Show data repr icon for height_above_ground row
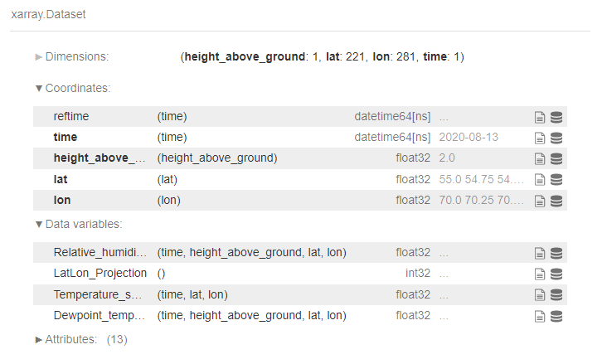Viewport: 607px width, 364px height. pos(556,158)
